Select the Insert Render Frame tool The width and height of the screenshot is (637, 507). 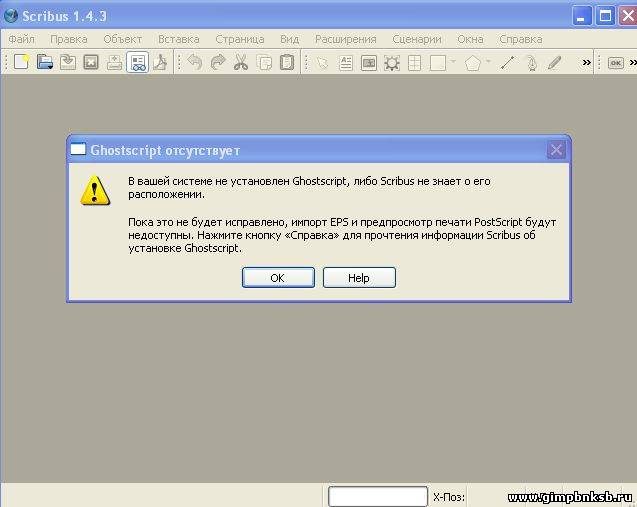pos(392,63)
